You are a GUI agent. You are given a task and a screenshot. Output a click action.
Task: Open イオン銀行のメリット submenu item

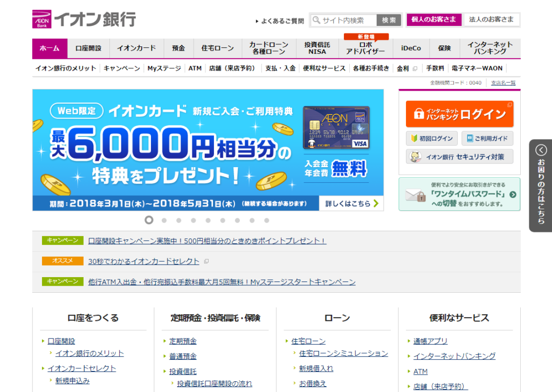pos(66,68)
